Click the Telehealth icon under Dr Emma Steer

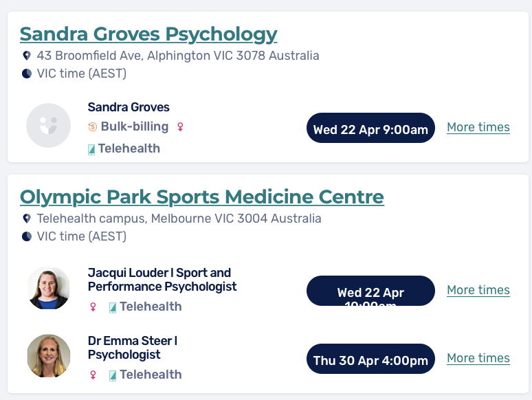pyautogui.click(x=112, y=375)
